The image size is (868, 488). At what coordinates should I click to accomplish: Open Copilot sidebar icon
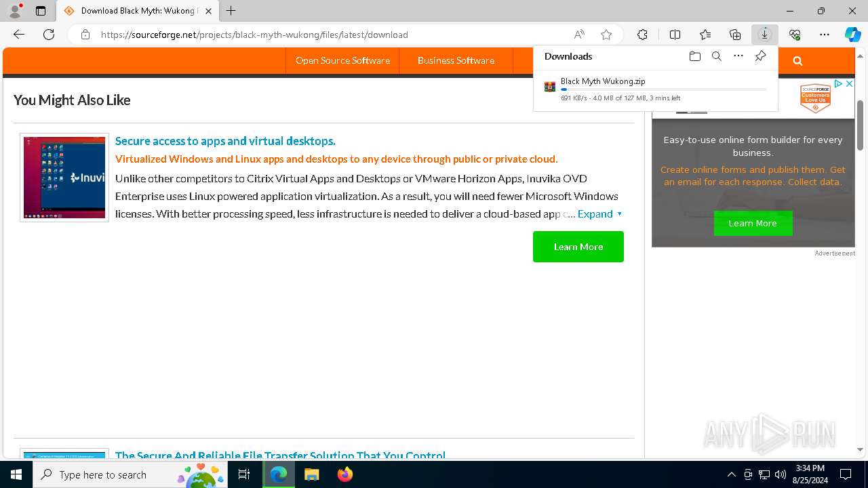[x=852, y=35]
